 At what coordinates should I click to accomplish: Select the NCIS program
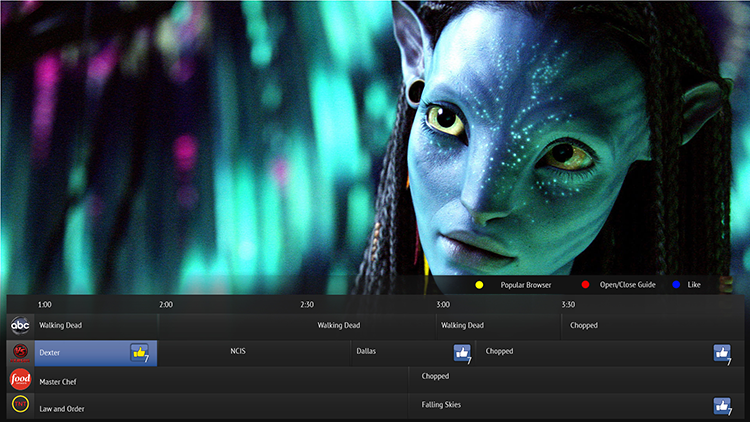237,352
